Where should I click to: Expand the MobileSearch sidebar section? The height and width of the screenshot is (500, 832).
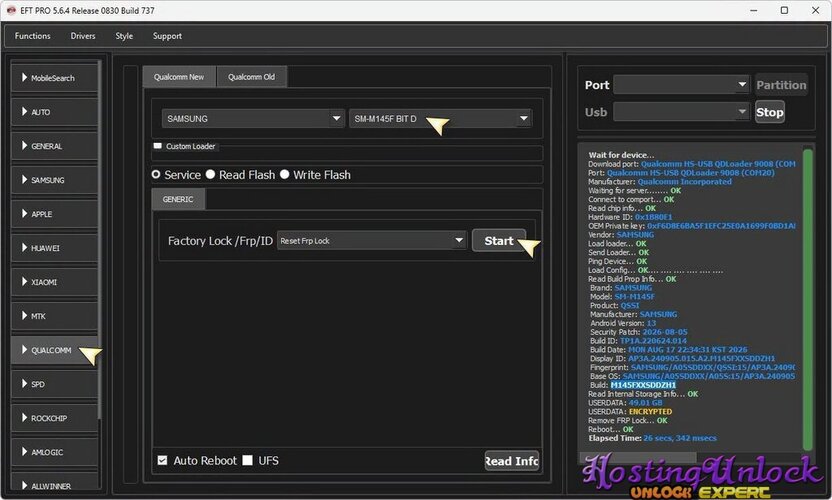54,78
